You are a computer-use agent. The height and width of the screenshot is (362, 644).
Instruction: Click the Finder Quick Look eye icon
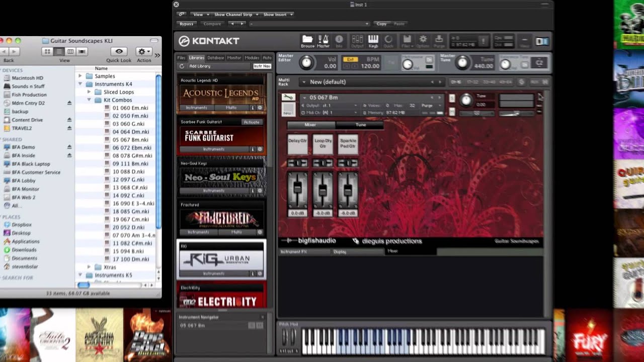point(119,51)
